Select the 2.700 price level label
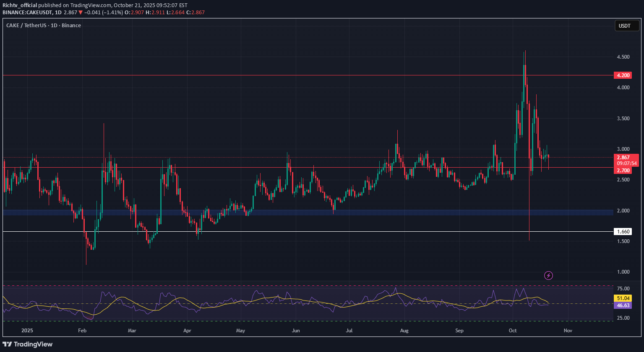Image resolution: width=644 pixels, height=352 pixels. click(622, 171)
